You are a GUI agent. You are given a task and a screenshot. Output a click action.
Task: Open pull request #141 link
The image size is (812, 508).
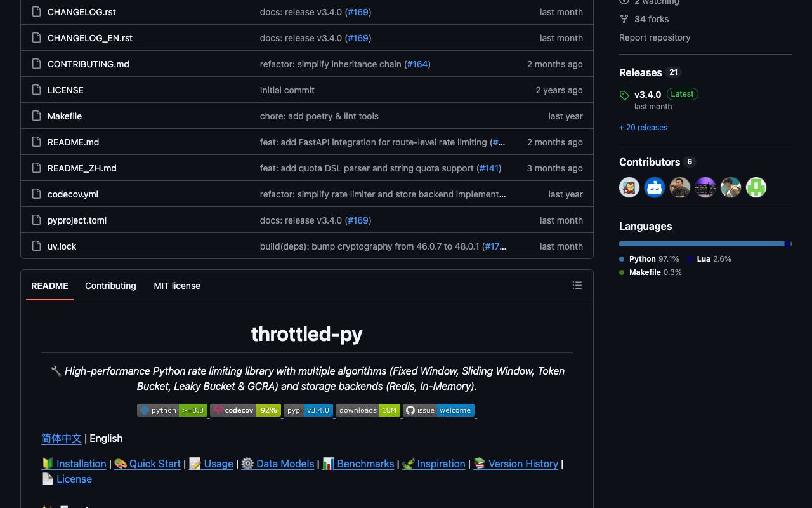click(x=489, y=168)
